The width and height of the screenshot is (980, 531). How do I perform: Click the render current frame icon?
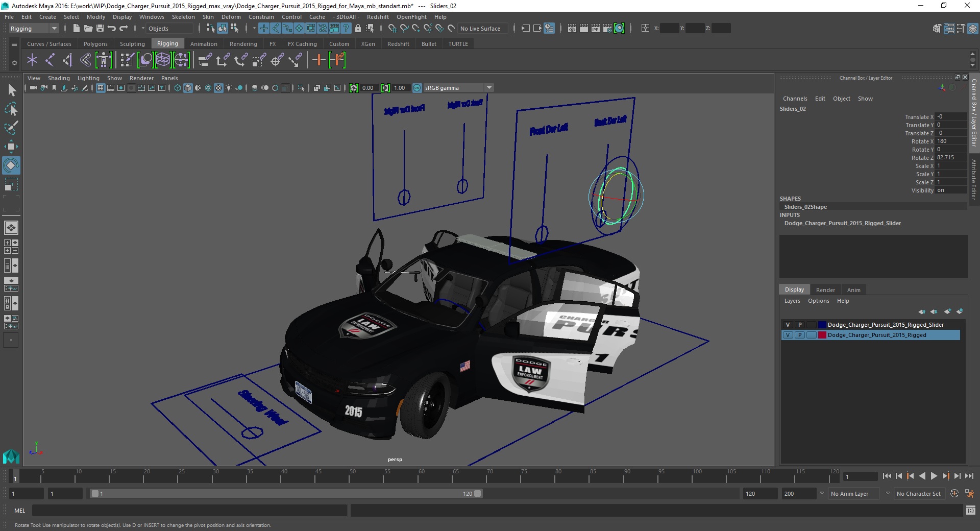click(x=583, y=29)
